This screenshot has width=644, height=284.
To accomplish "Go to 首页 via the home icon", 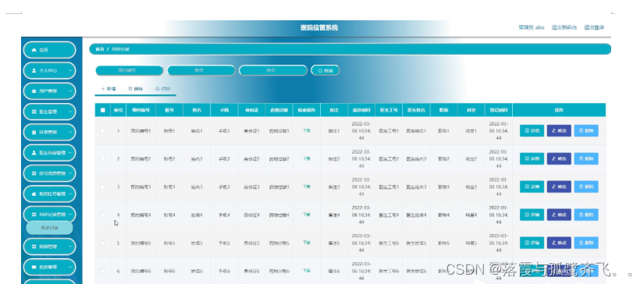I will tap(50, 50).
